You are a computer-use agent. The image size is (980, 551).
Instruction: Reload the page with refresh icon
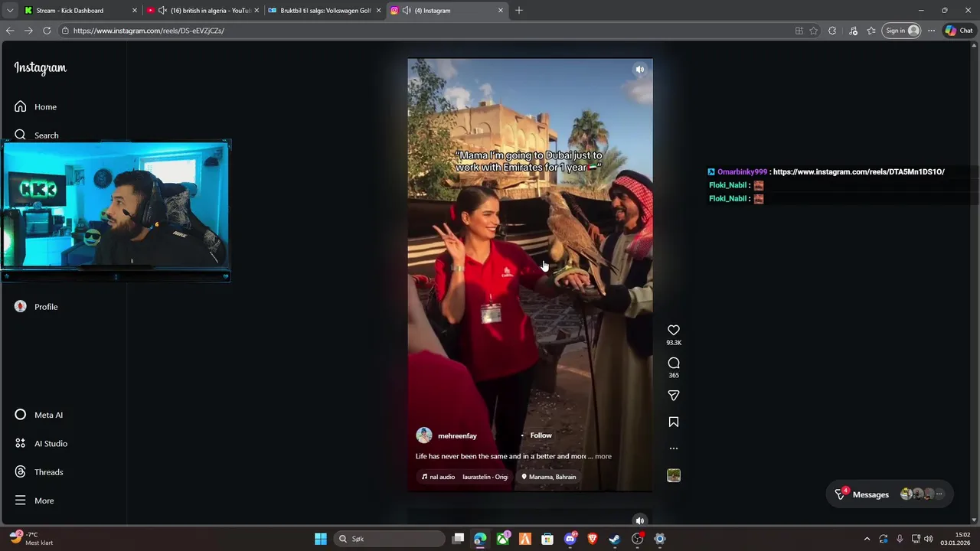coord(47,31)
